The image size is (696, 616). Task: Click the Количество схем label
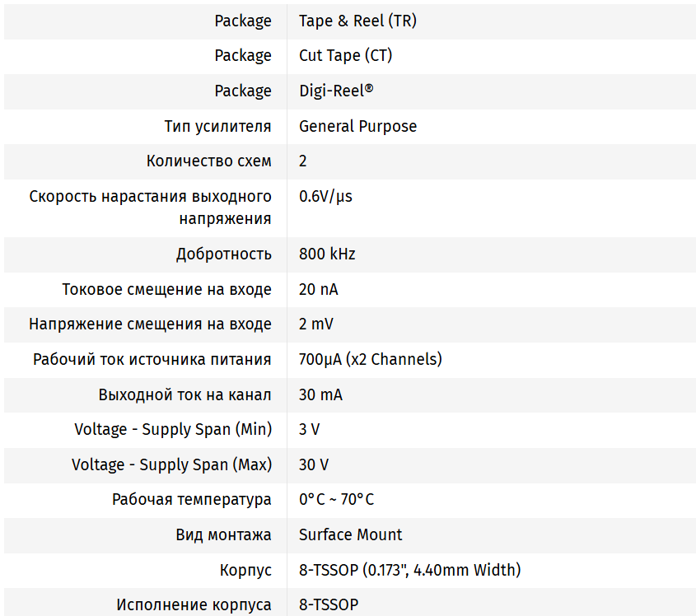pos(208,161)
